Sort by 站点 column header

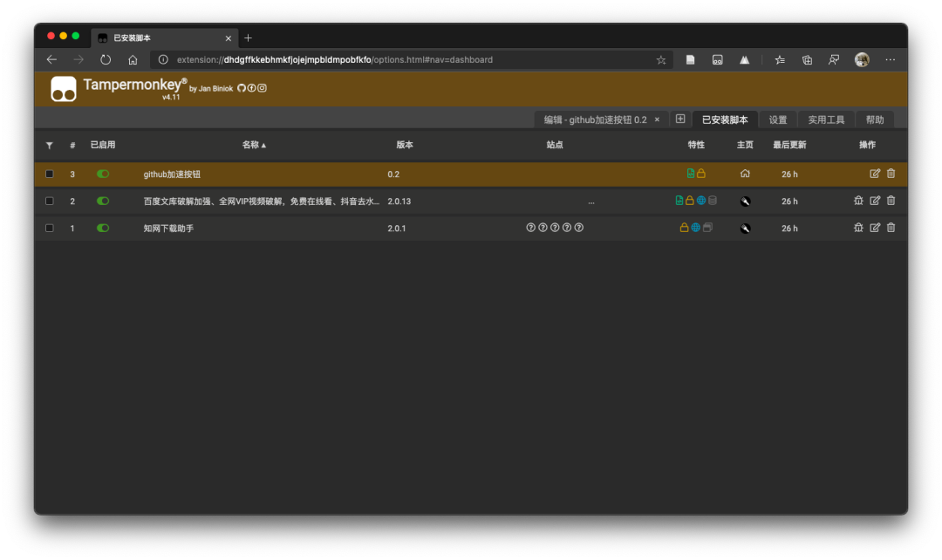(x=555, y=145)
